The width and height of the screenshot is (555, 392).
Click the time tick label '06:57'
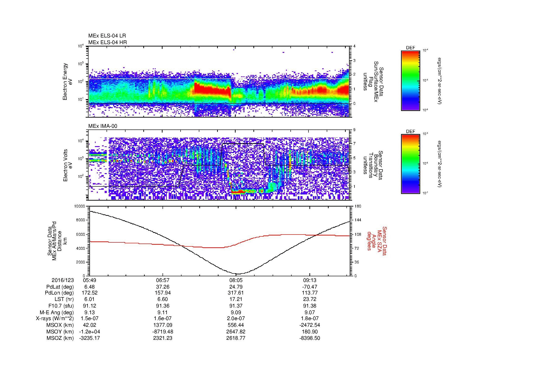pyautogui.click(x=163, y=280)
